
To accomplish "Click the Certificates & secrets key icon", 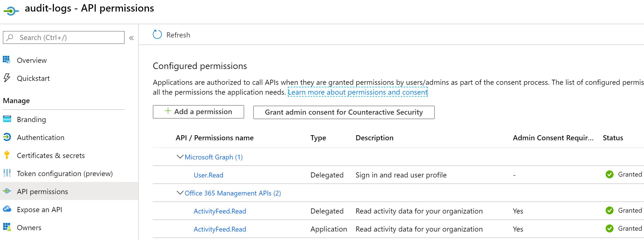I will pyautogui.click(x=7, y=155).
